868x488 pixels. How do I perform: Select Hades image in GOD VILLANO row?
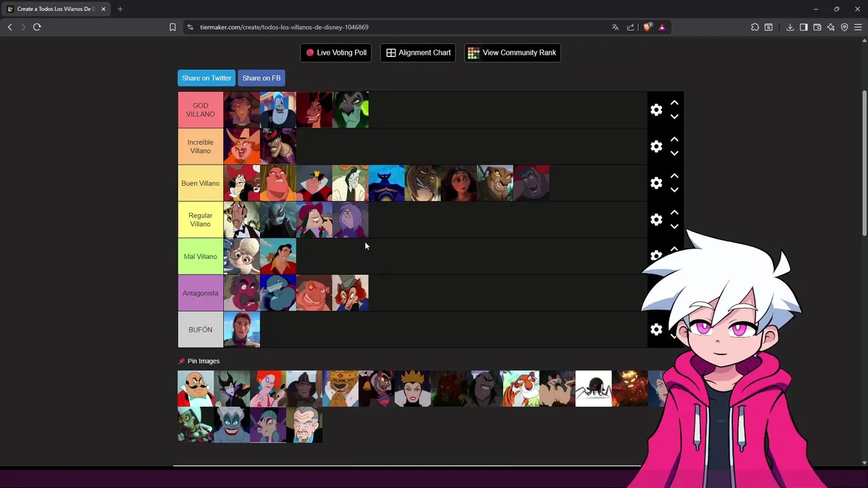(278, 110)
